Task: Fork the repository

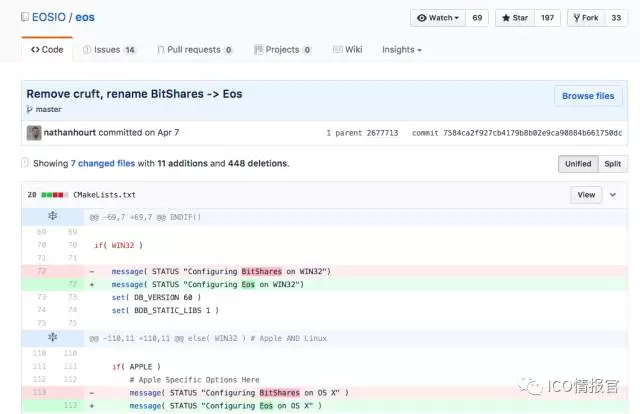Action: coord(586,18)
